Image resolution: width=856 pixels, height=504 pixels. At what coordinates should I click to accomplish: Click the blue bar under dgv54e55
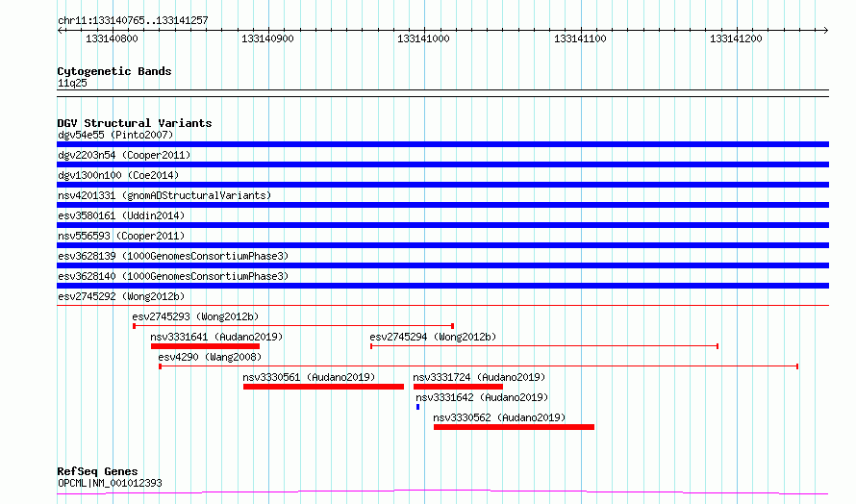pyautogui.click(x=442, y=144)
